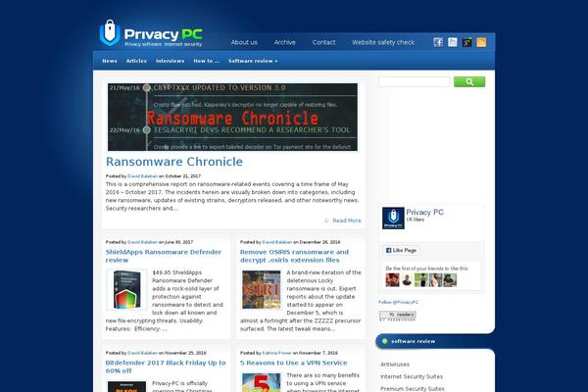Open Remove OSIRIS ransomware article
The height and width of the screenshot is (392, 588).
coord(294,256)
